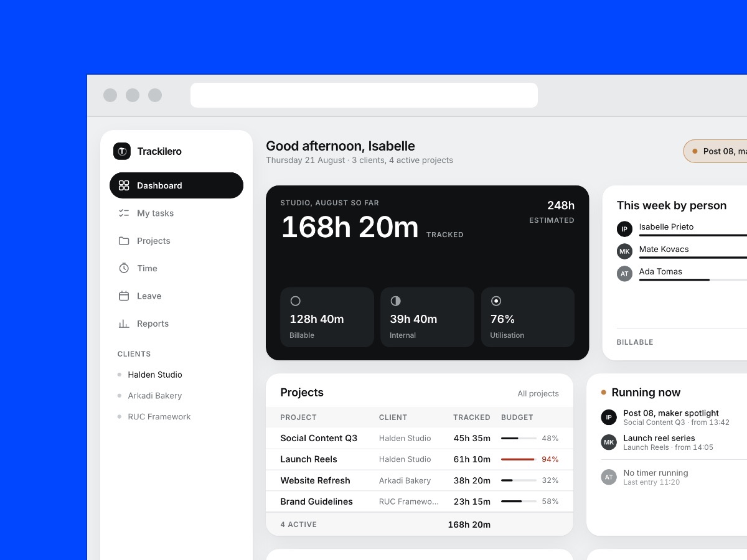
Task: Click the My tasks checklist icon
Action: tap(124, 213)
